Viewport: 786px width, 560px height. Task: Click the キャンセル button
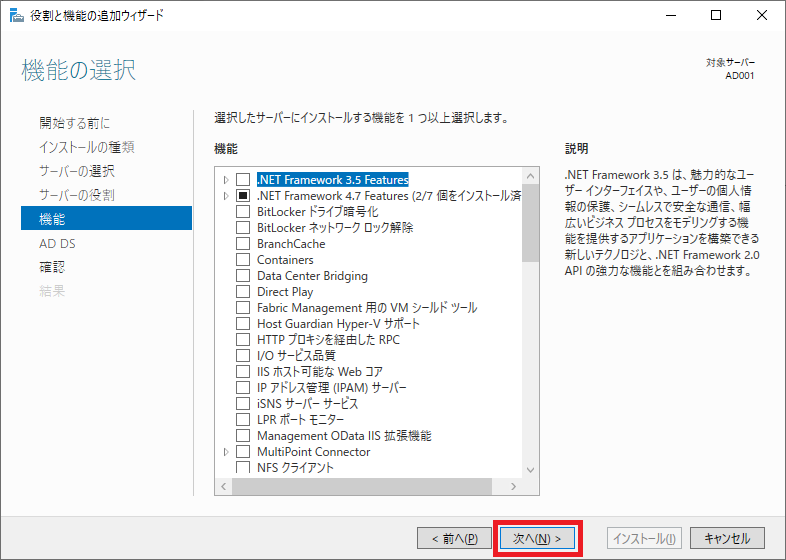click(727, 538)
